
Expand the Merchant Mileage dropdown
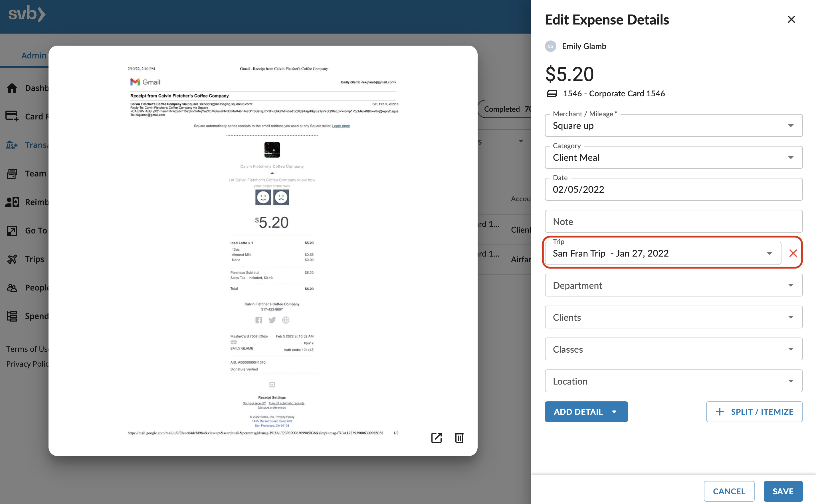(790, 125)
